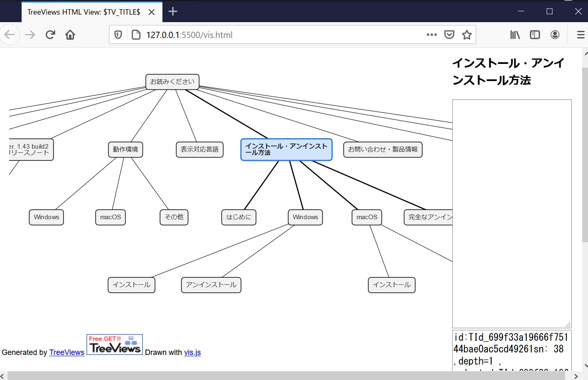Select the はじめに node
The width and height of the screenshot is (588, 380).
[x=239, y=217]
